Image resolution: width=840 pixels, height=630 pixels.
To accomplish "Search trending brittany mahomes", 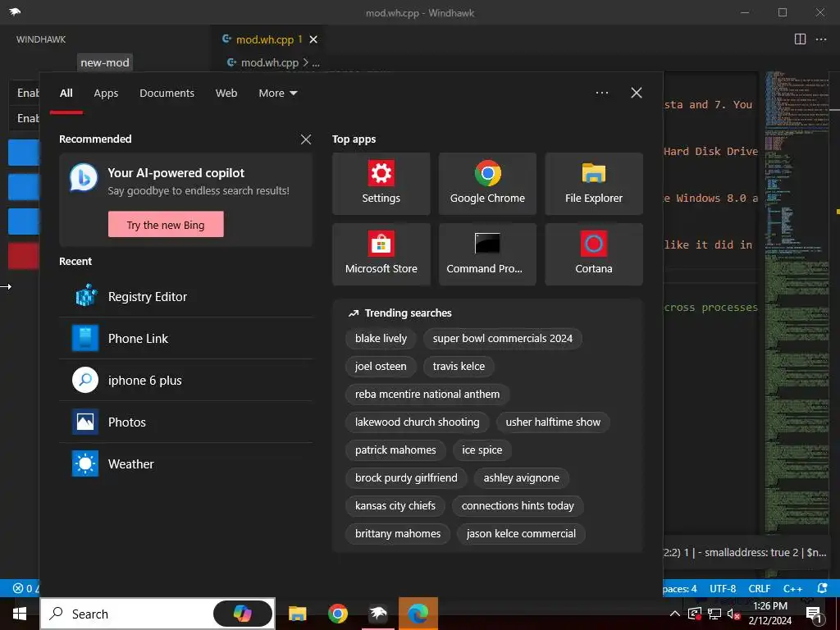I will pyautogui.click(x=398, y=533).
